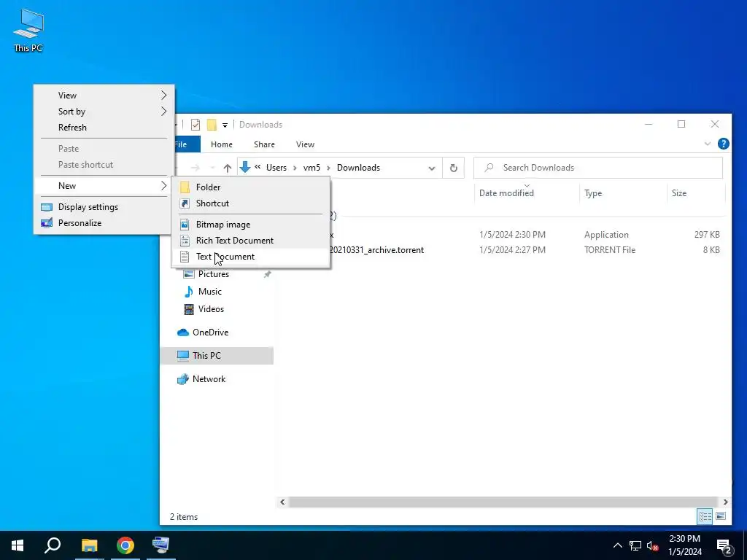Viewport: 747px width, 560px height.
Task: Create new Text Document
Action: 251,257
